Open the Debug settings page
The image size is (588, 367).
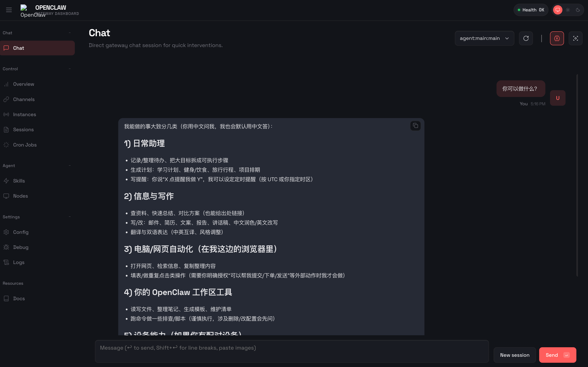tap(21, 247)
